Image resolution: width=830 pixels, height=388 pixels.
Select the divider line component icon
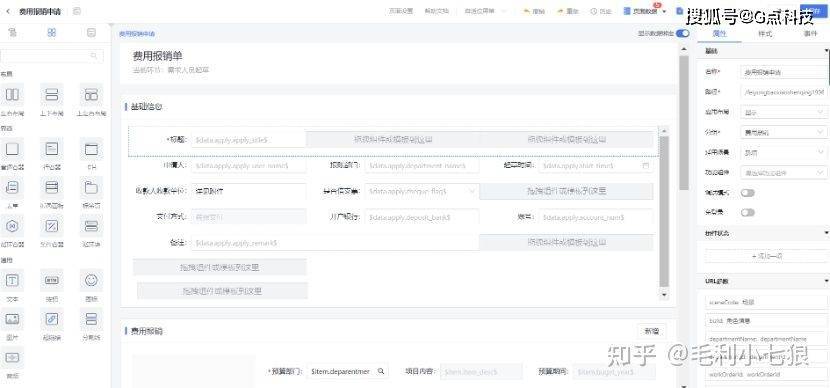[91, 319]
